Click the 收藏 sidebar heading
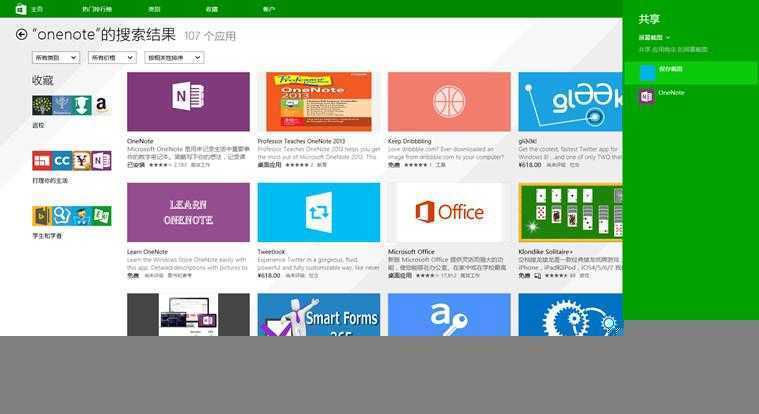The height and width of the screenshot is (414, 759). point(43,80)
